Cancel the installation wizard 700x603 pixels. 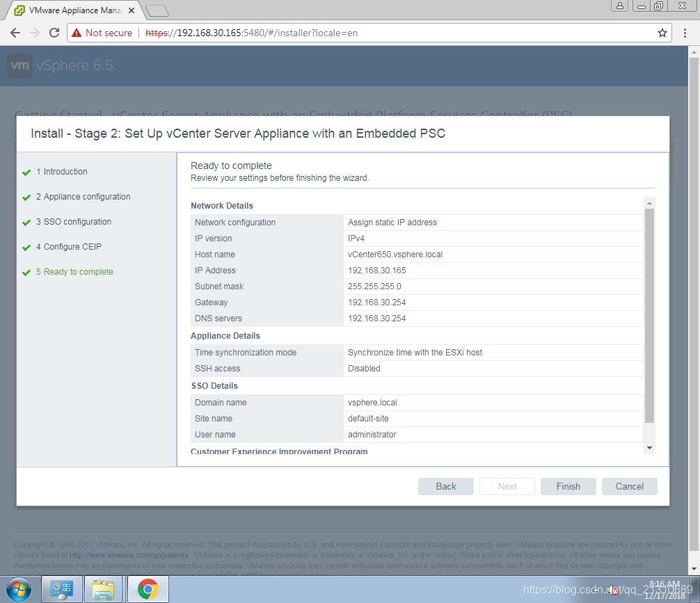630,487
